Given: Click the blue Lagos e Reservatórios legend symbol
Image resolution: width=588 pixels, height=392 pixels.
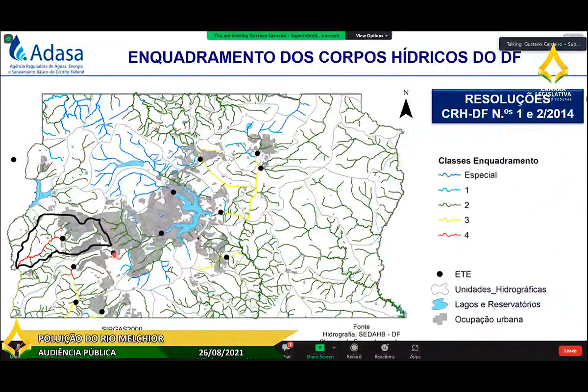Looking at the screenshot, I should [441, 304].
